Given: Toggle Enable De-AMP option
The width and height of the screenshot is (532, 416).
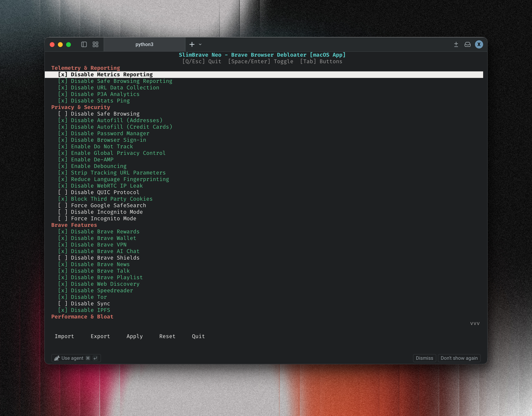Looking at the screenshot, I should click(x=86, y=160).
